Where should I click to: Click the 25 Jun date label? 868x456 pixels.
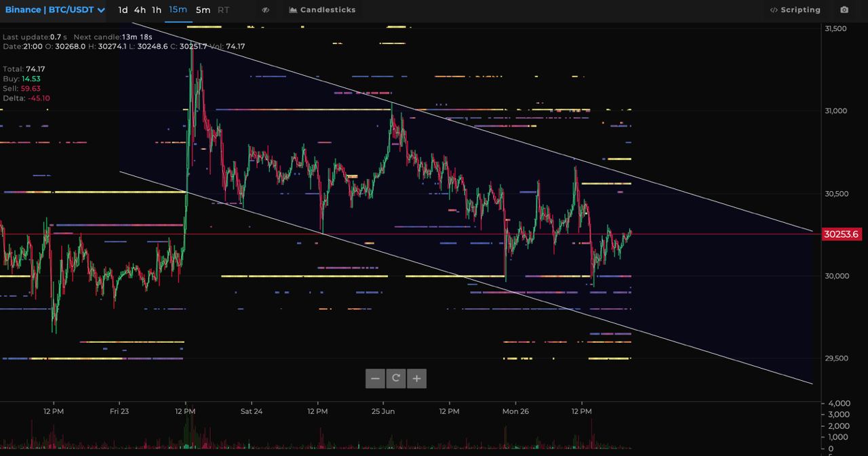383,411
